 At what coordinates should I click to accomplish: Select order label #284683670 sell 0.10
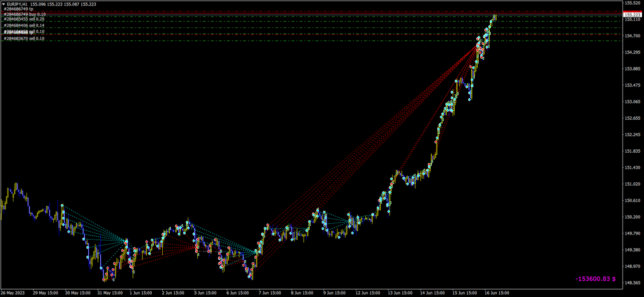(24, 38)
